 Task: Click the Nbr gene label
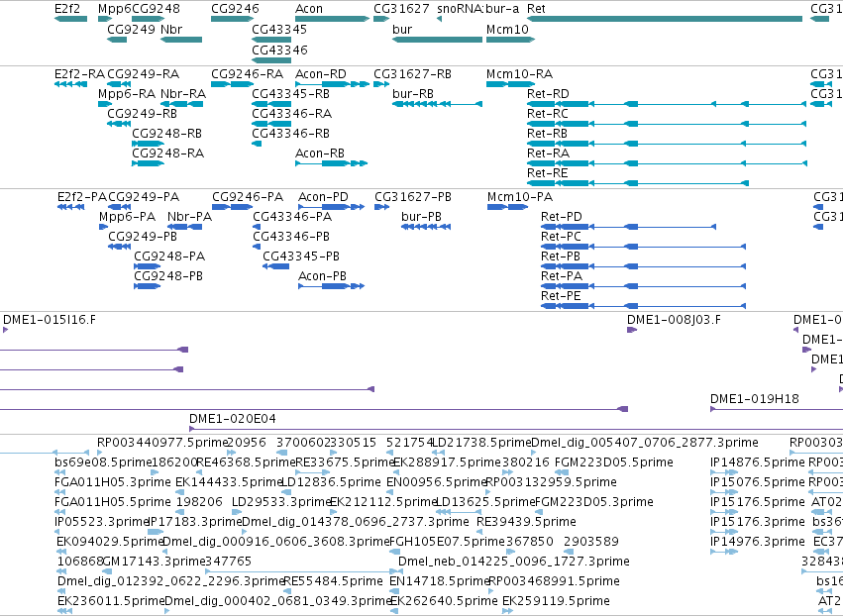[x=171, y=29]
